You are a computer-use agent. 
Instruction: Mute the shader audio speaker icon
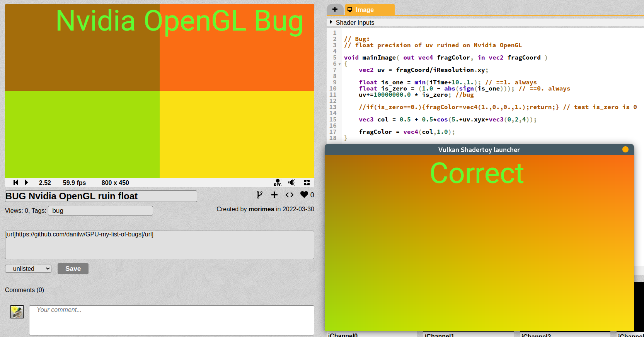(292, 183)
